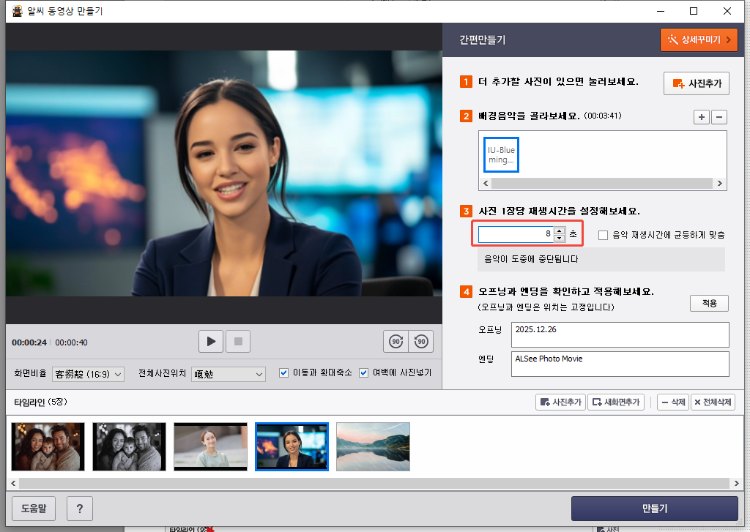Click the ? help icon button
The width and height of the screenshot is (750, 532).
[x=80, y=508]
